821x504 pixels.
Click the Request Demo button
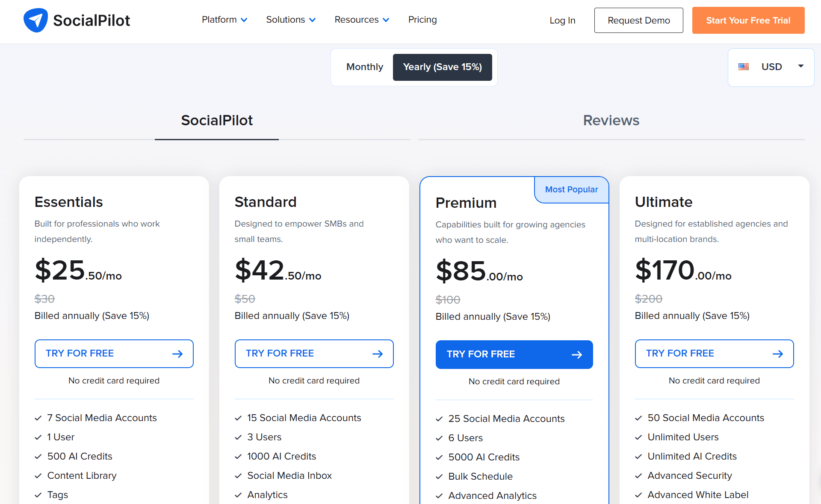(638, 21)
